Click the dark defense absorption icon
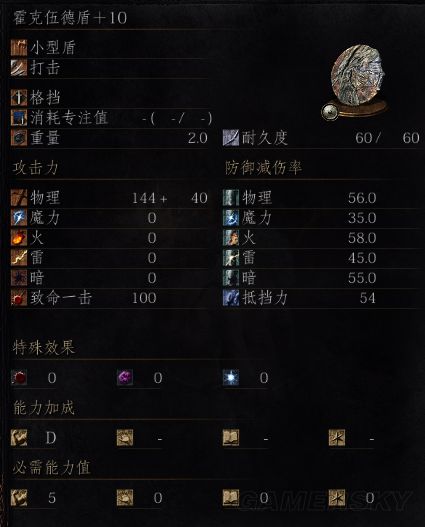Screen dimensions: 425x527 point(231,278)
